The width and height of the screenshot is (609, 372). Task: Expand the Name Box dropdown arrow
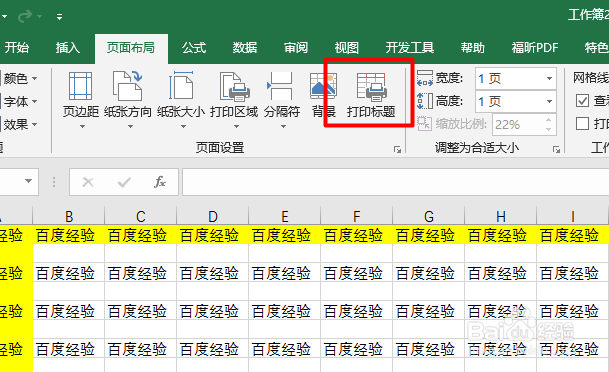28,181
